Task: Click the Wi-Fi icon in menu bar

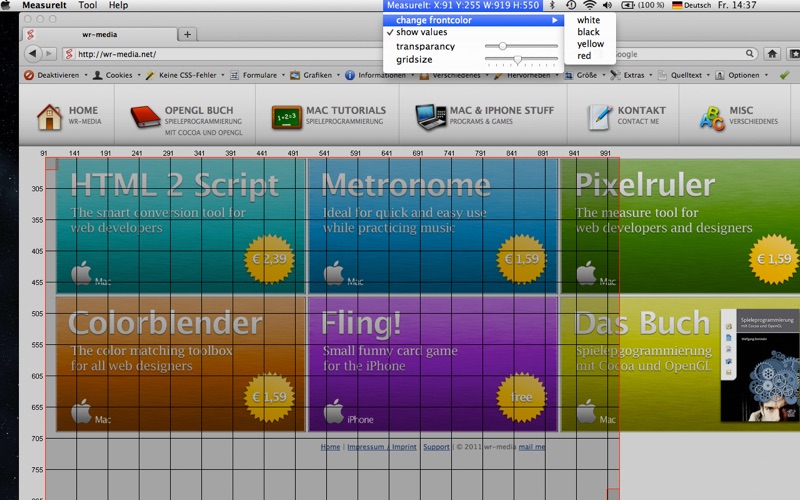Action: point(589,5)
